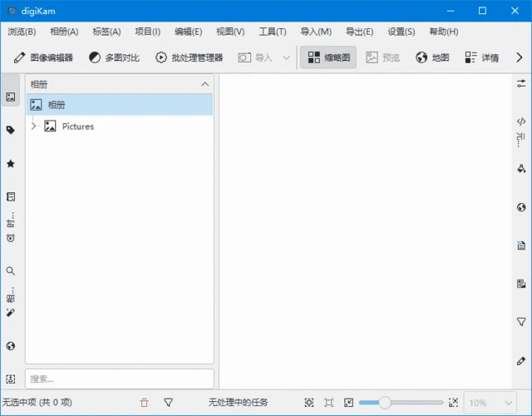Open the right sidebar Filters funnel tab

click(521, 321)
